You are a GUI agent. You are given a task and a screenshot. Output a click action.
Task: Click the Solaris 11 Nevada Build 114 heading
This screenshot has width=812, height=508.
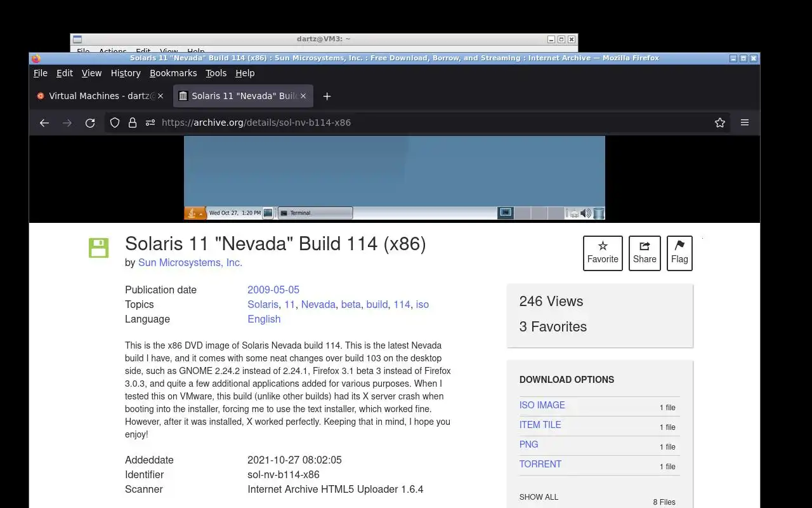coord(275,243)
